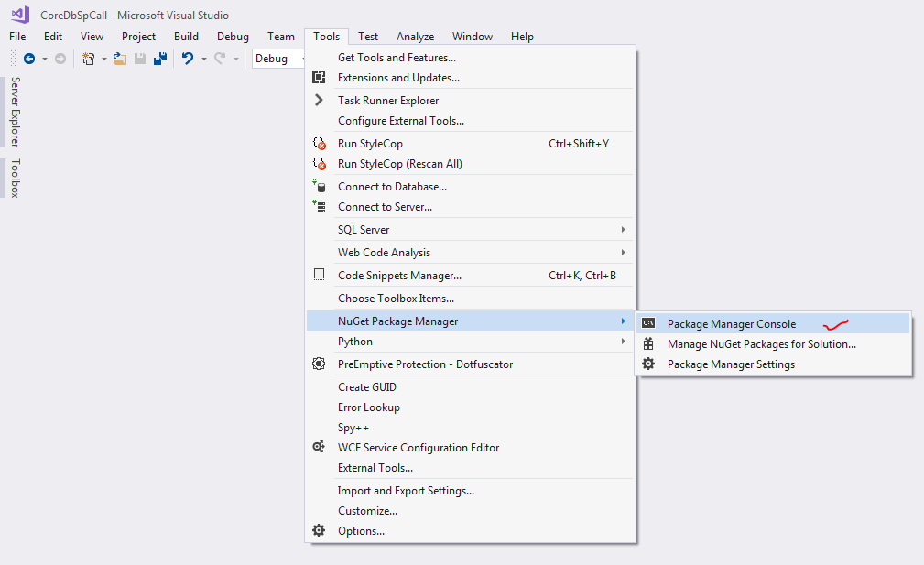Open the WCF Service Configuration Editor
This screenshot has height=565, width=924.
coord(419,448)
